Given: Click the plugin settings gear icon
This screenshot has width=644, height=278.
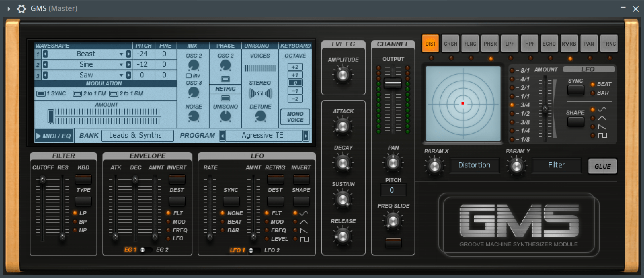Looking at the screenshot, I should [x=21, y=9].
